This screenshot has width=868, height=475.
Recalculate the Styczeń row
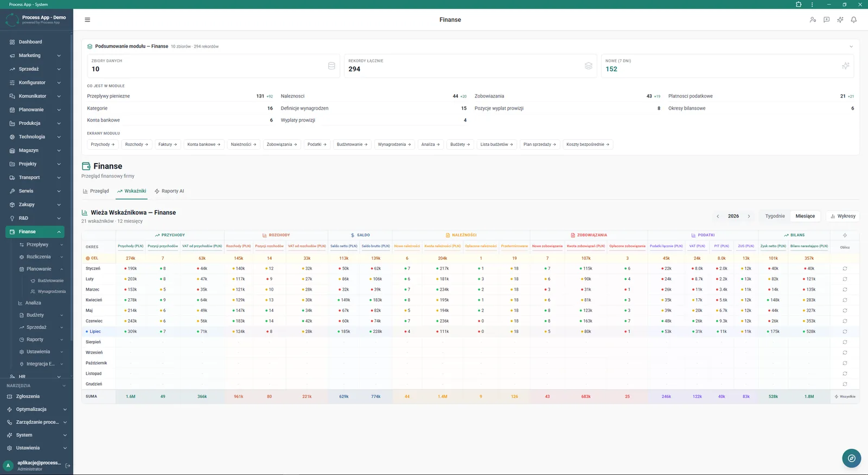tap(845, 268)
